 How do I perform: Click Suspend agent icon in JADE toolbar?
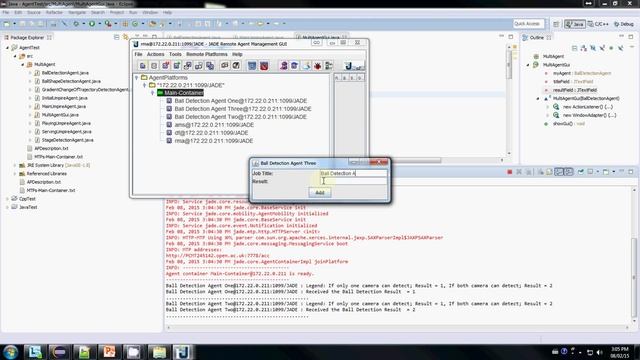coord(166,66)
